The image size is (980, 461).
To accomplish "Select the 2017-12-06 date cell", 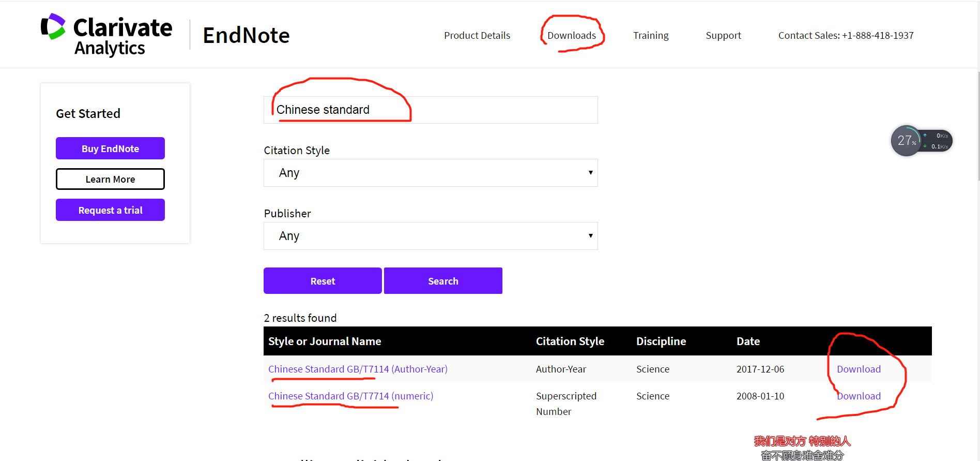I will pyautogui.click(x=760, y=369).
